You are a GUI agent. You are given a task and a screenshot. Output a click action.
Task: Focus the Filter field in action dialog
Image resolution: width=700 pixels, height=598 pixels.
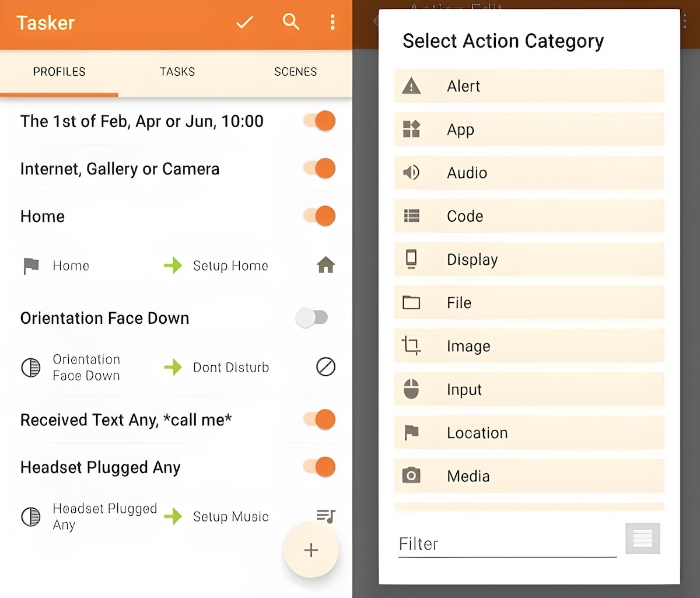coord(508,544)
